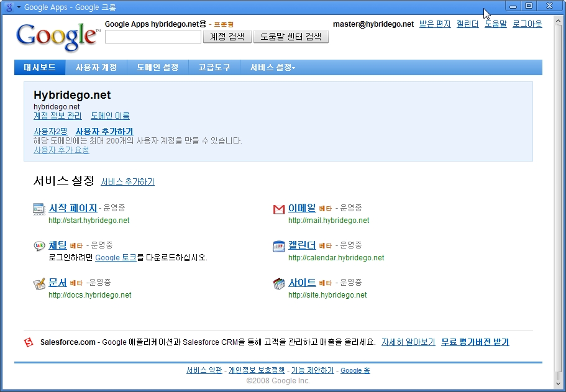Open the 서비스 약관 footer link
The height and width of the screenshot is (392, 566).
[x=204, y=370]
